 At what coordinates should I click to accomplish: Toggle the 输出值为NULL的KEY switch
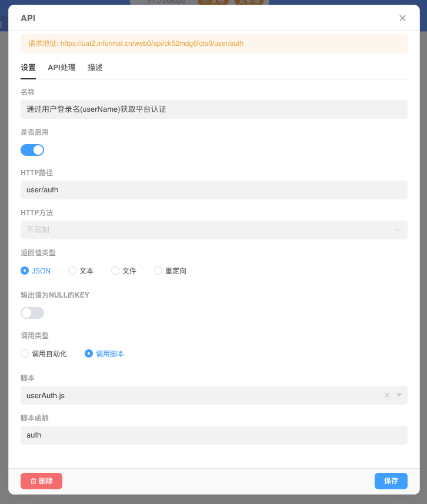click(x=32, y=312)
